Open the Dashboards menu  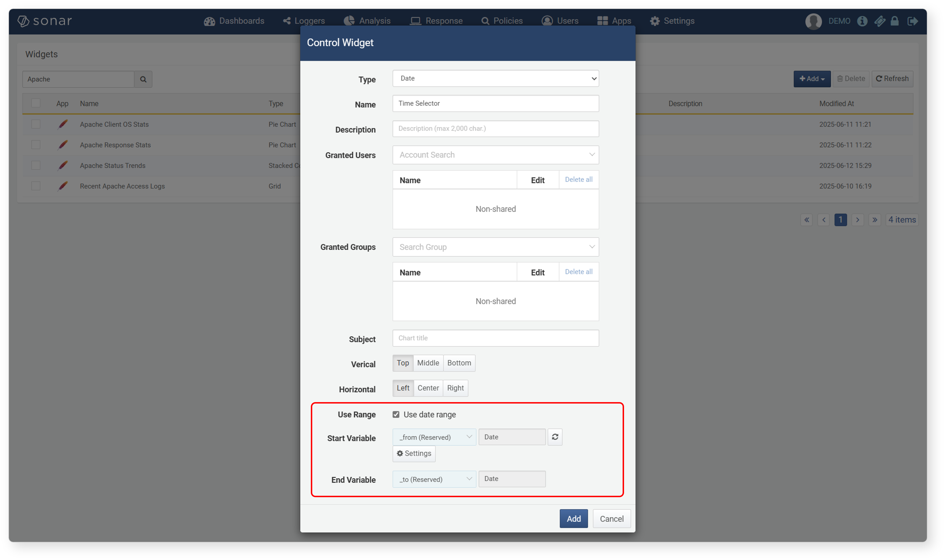pyautogui.click(x=234, y=21)
